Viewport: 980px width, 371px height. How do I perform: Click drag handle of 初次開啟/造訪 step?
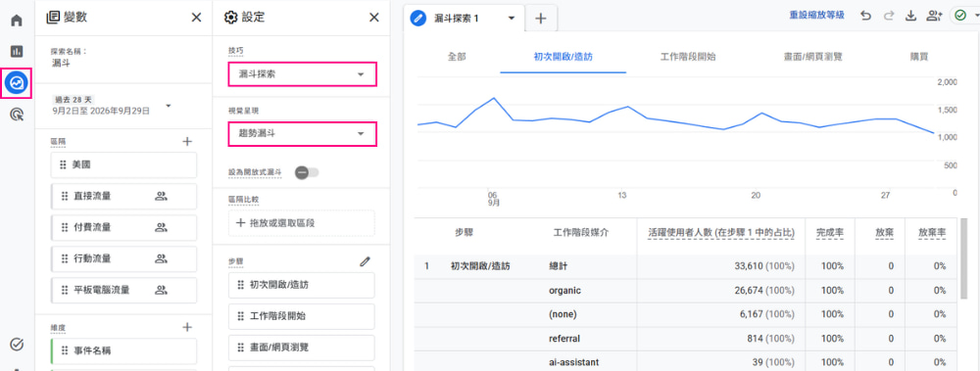coord(241,286)
